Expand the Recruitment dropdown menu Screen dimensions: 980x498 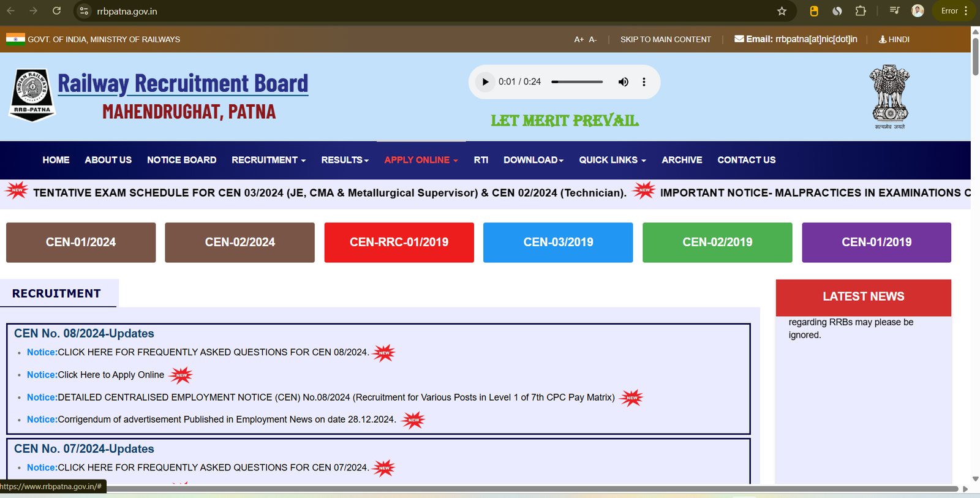[x=268, y=160]
